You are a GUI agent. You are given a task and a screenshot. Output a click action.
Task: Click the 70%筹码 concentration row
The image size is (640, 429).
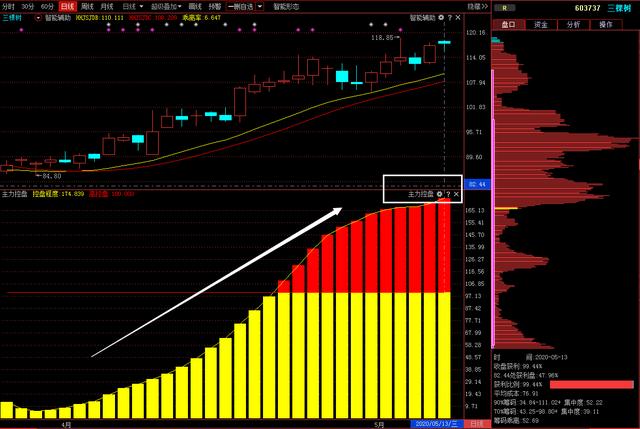pyautogui.click(x=546, y=411)
